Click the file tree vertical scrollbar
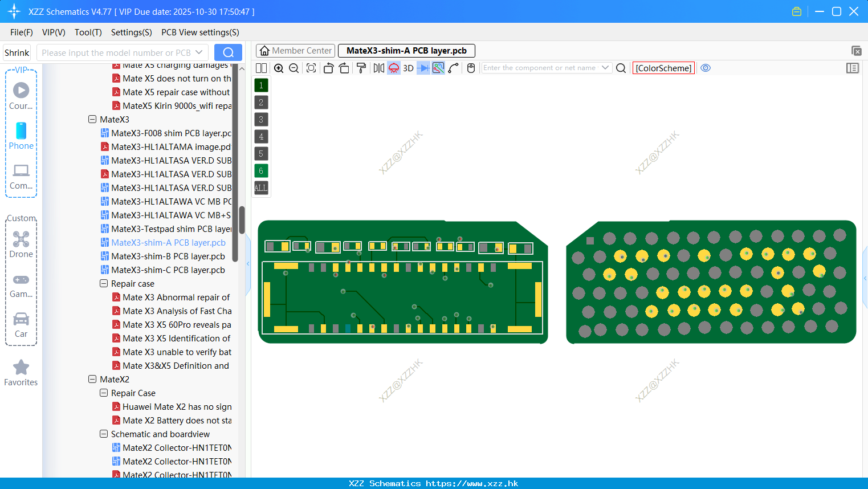The height and width of the screenshot is (489, 868). 242,220
